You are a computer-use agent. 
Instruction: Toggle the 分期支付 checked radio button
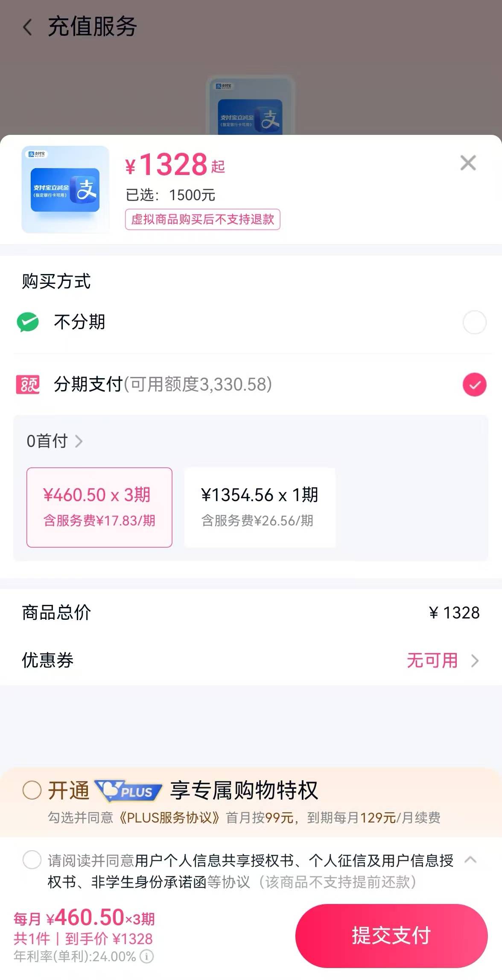point(474,384)
